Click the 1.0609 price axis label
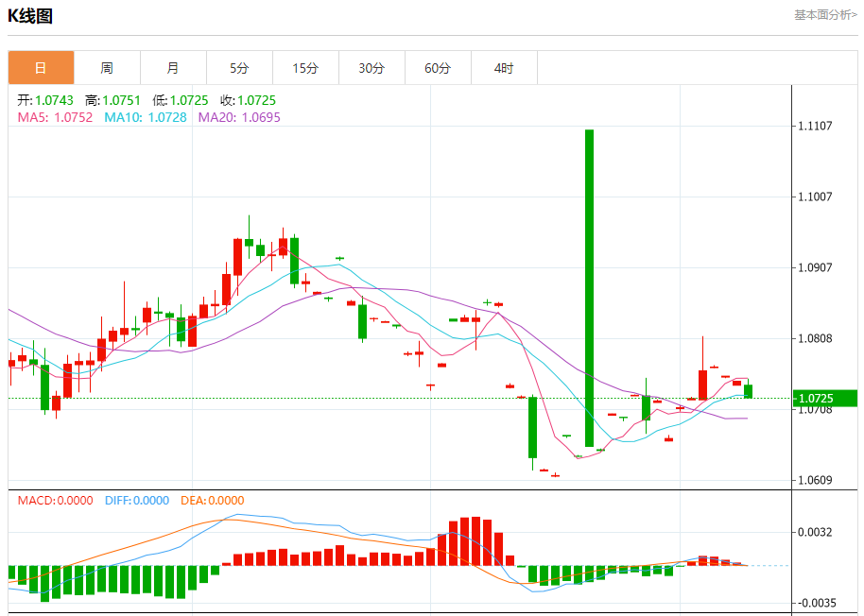 (x=815, y=480)
